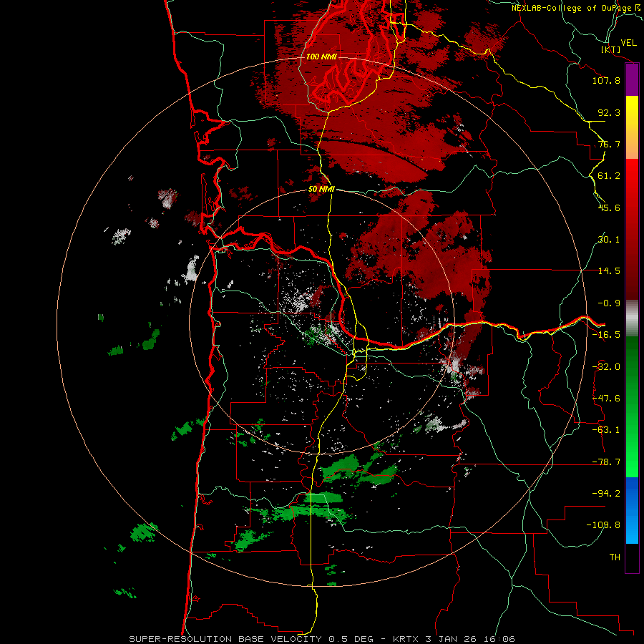Select the 92.3 scale value

click(609, 112)
